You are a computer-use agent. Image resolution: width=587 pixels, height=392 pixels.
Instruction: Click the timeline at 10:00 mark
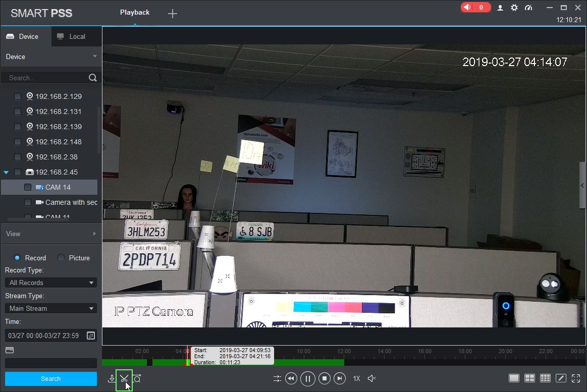coord(304,352)
